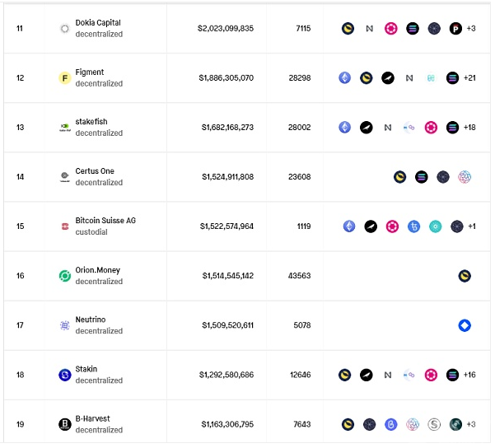Click the Tezos icon in the Bitcoin Suisse row

pyautogui.click(x=413, y=226)
